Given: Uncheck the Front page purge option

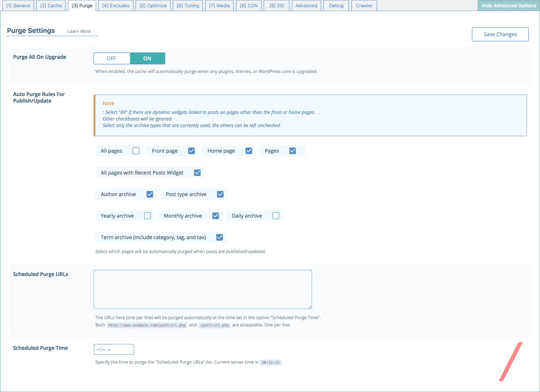Looking at the screenshot, I should pyautogui.click(x=191, y=151).
